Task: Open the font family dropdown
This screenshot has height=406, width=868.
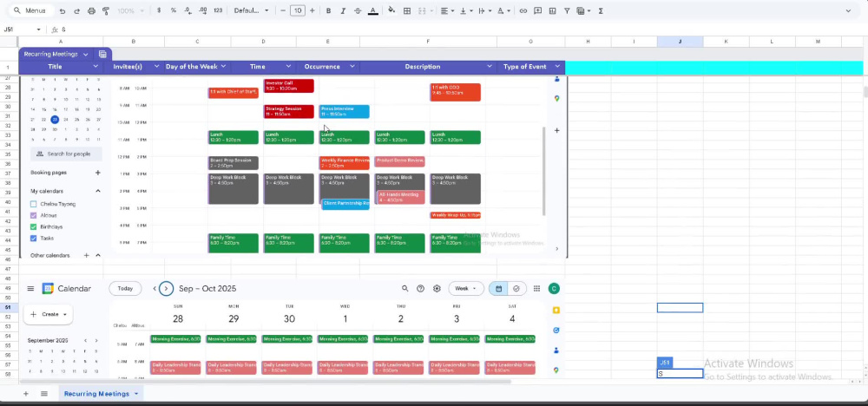Action: coord(252,10)
